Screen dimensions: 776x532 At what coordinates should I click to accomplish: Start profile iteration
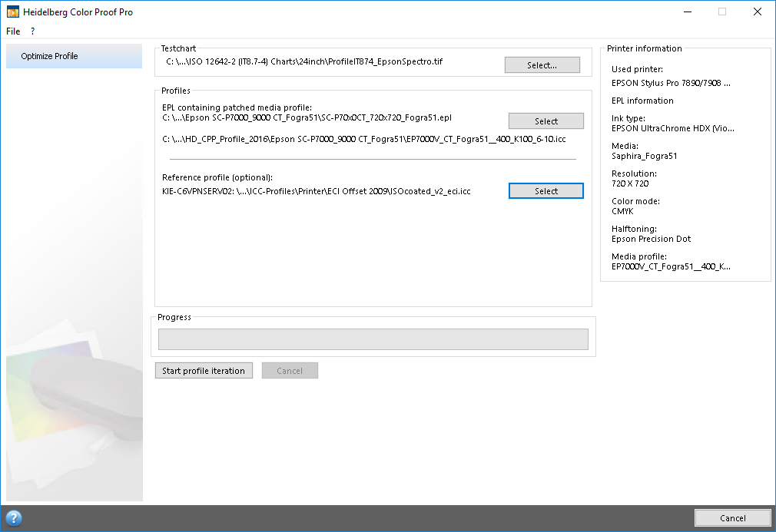click(204, 371)
